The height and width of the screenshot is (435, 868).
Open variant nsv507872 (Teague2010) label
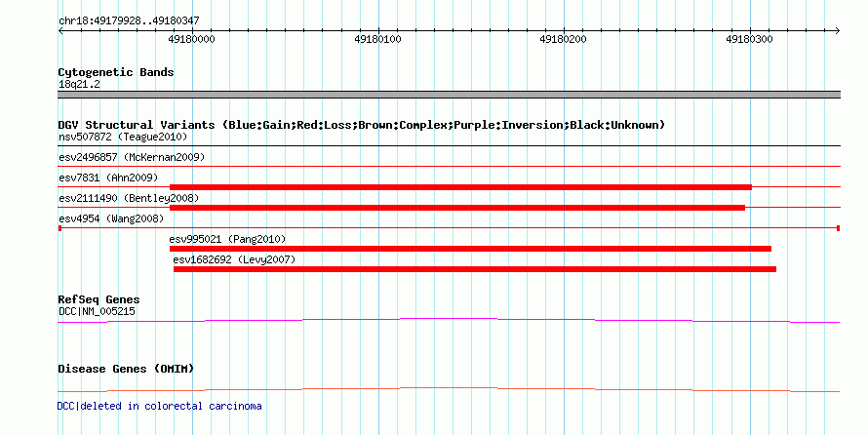pos(123,137)
